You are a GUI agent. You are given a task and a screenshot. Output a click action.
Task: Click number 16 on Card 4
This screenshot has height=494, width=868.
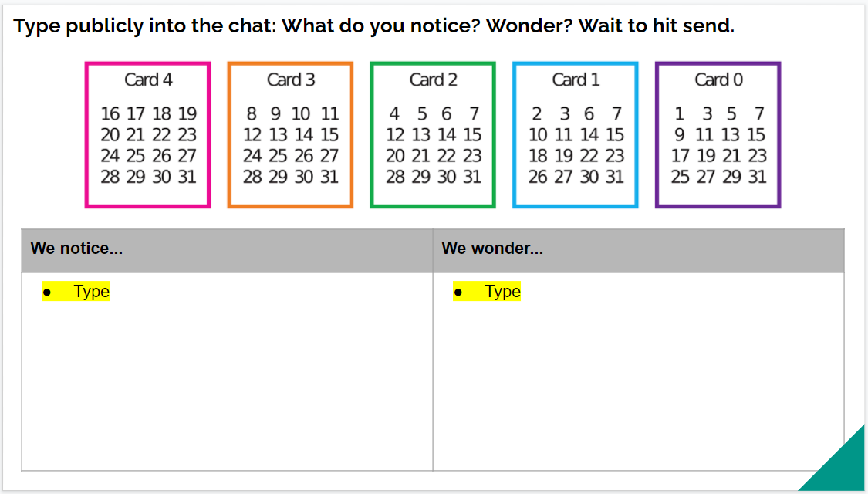click(110, 114)
